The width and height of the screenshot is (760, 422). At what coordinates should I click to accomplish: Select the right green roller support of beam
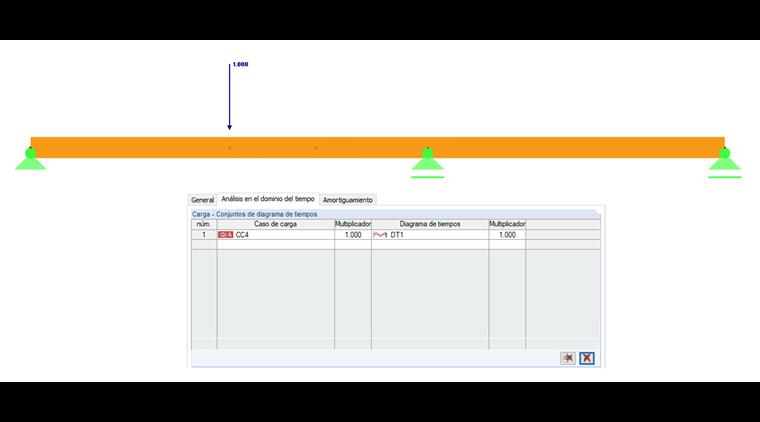(725, 162)
